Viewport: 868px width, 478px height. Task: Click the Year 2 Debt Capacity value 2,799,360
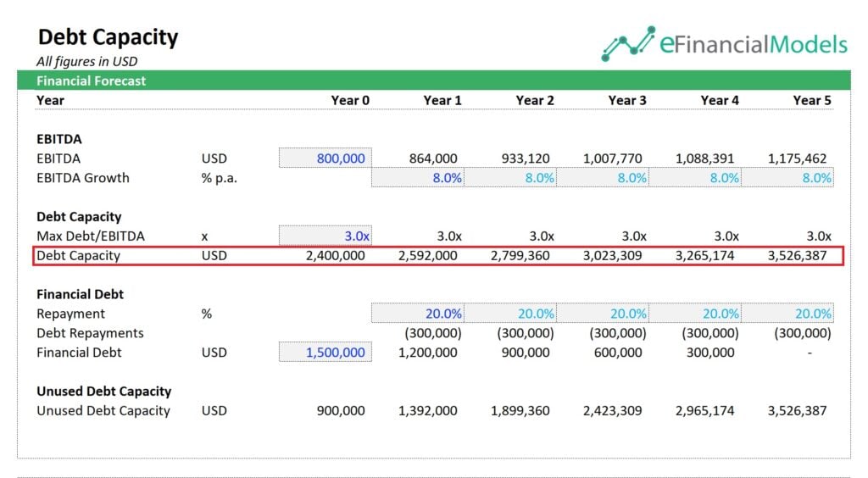click(x=520, y=256)
